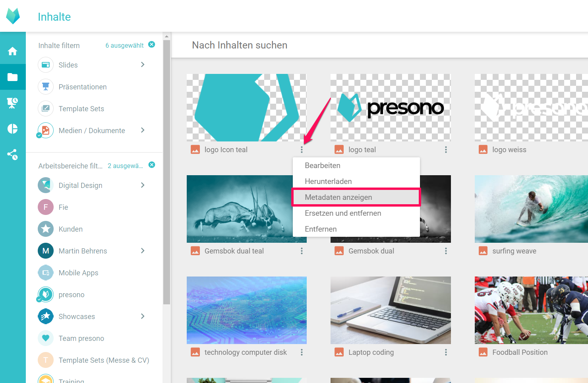Click the image type icon beside logo weiss
Screen dimensions: 588x383
pos(483,149)
